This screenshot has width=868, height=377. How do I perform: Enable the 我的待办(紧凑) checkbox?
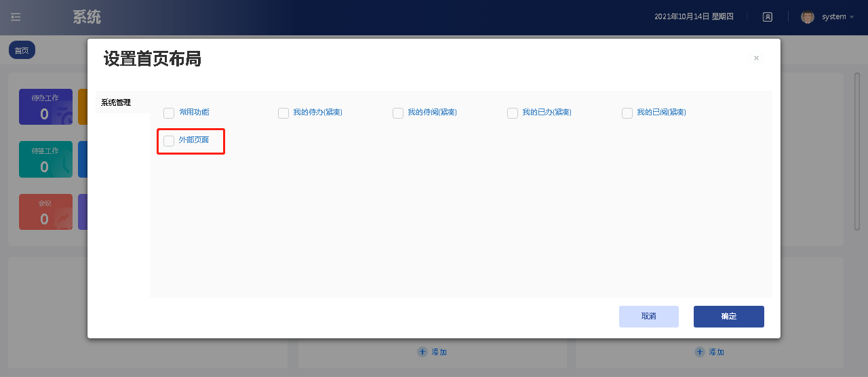pos(283,113)
